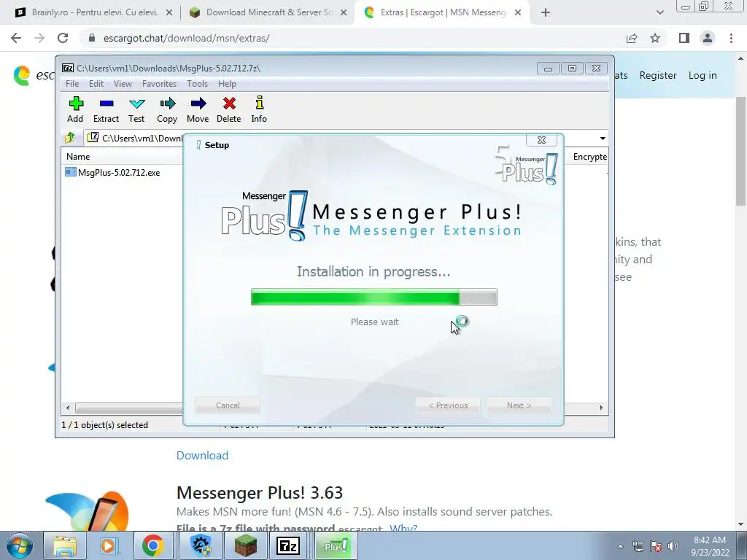Click the Next button in Setup
Screen dimensions: 747x560
tap(519, 405)
